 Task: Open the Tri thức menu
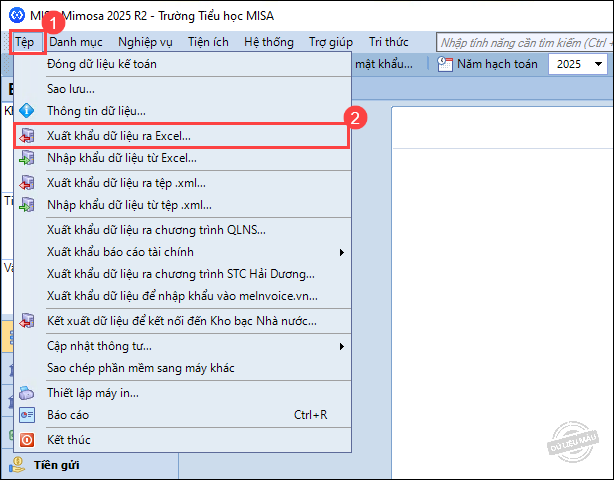[389, 42]
